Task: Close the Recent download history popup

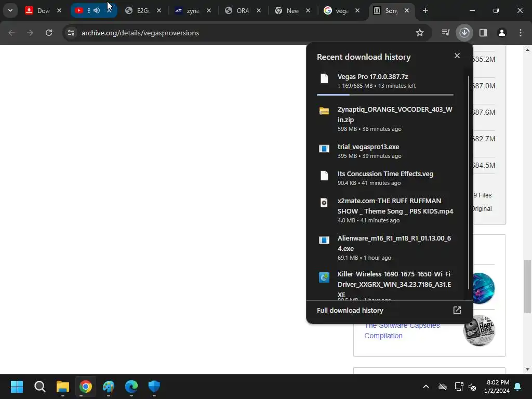Action: (x=457, y=56)
